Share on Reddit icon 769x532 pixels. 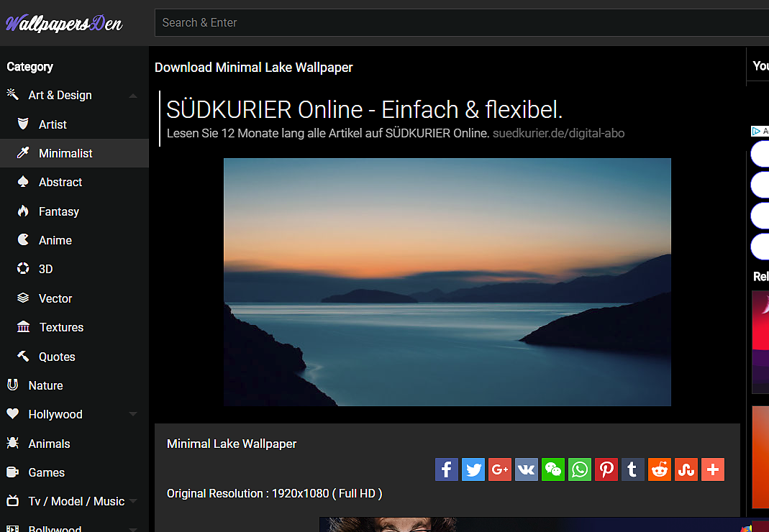(x=659, y=469)
